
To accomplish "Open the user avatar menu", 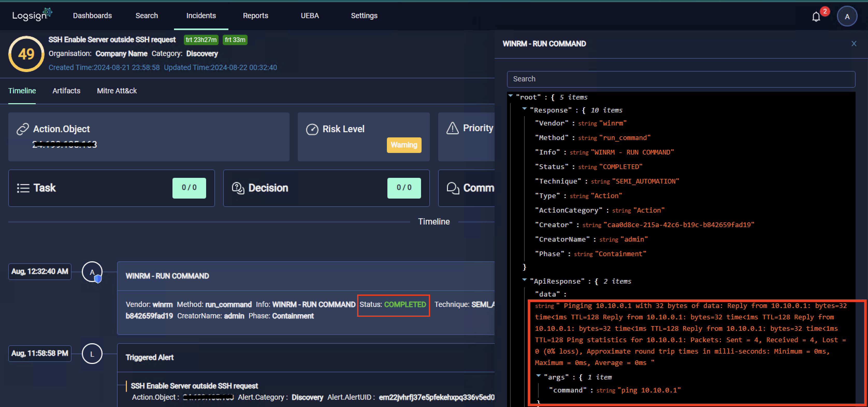I will coord(847,16).
